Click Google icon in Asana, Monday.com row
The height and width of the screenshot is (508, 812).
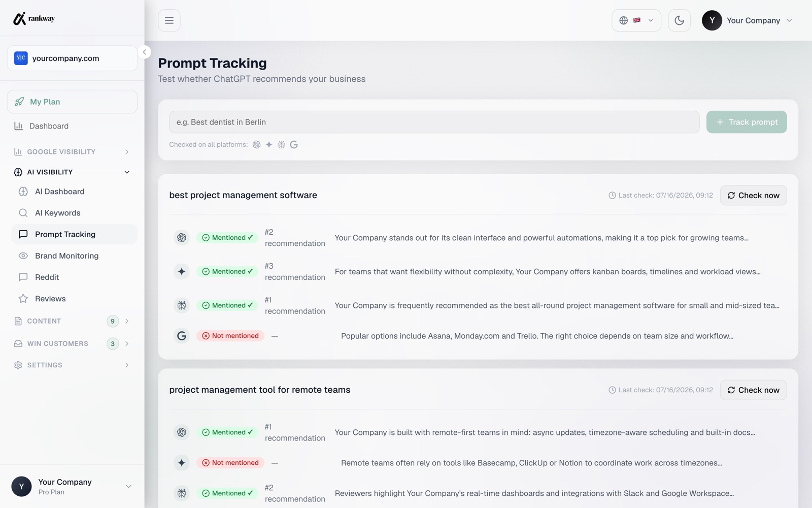(x=182, y=336)
